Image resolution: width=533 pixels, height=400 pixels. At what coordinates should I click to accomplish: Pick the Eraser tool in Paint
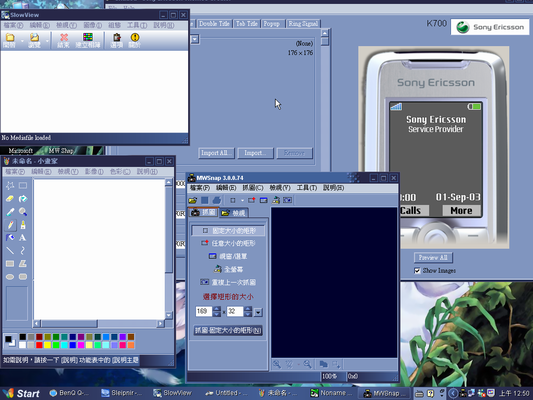pyautogui.click(x=10, y=198)
